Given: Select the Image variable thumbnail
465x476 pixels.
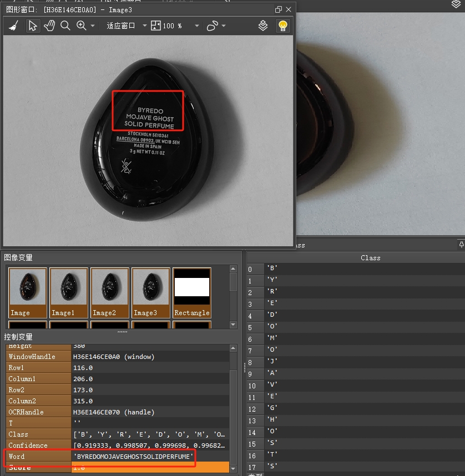Looking at the screenshot, I should (x=28, y=292).
